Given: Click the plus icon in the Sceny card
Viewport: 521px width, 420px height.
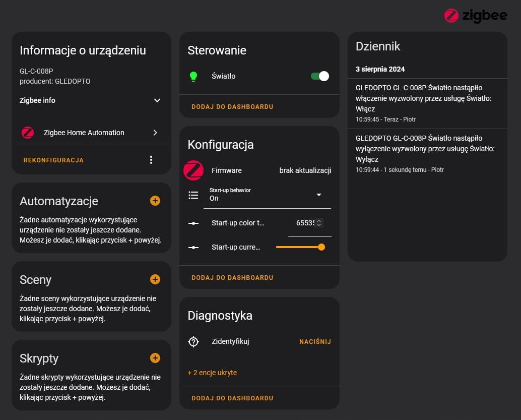Looking at the screenshot, I should [155, 279].
